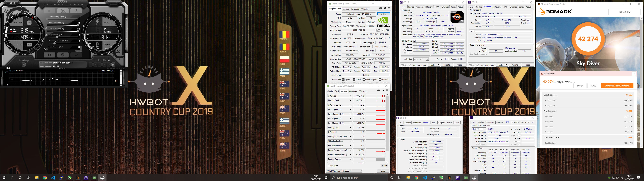Apply Afterburner settings with the checkmark button

pyautogui.click(x=76, y=55)
